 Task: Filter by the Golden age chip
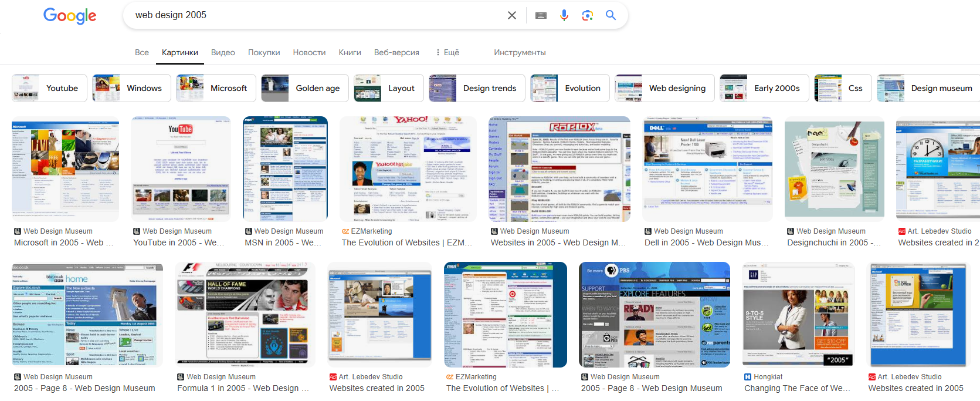(x=305, y=88)
